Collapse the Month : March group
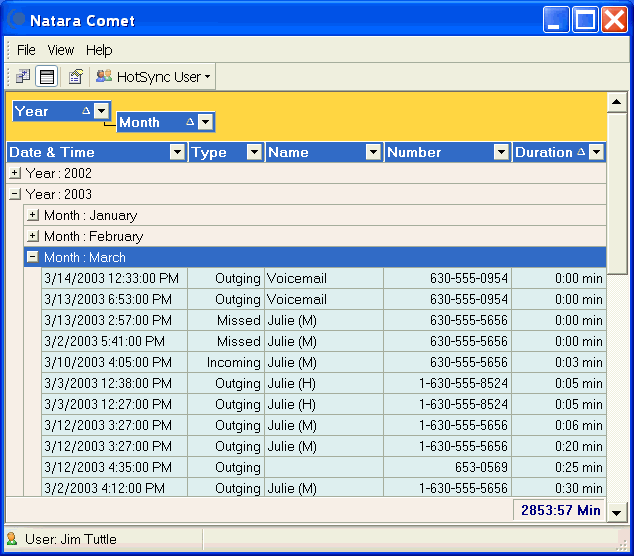Viewport: 634px width, 556px height. (x=33, y=257)
